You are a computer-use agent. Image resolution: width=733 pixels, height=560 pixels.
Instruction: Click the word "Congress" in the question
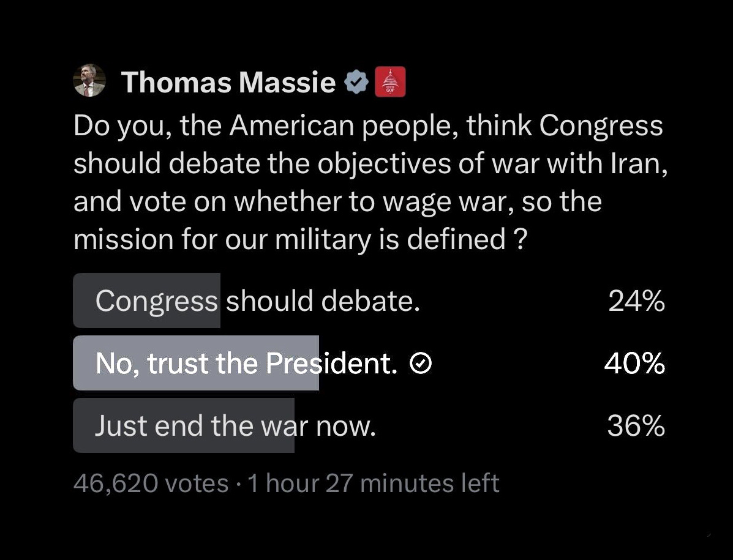click(601, 126)
